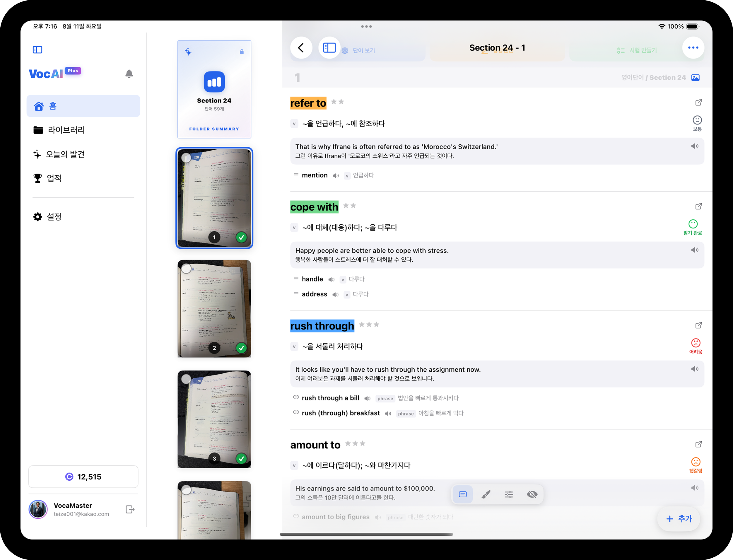Open 'cope with' in external view
This screenshot has height=560, width=733.
click(699, 206)
